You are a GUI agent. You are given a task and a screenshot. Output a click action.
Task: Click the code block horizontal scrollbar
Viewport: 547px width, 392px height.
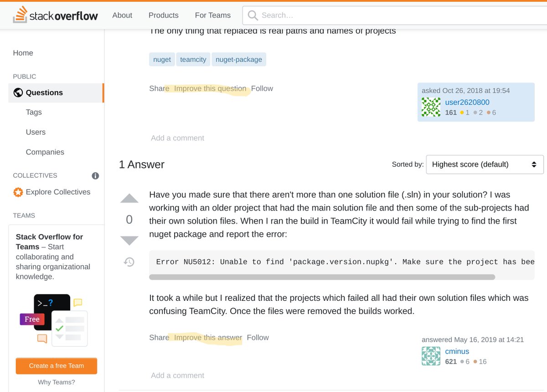[x=322, y=277]
